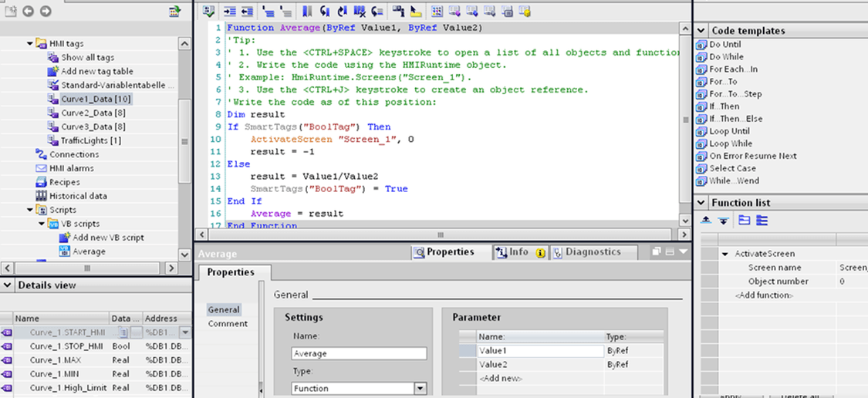Viewport: 868px width, 398px height.
Task: Move function down in Function list
Action: pyautogui.click(x=723, y=221)
